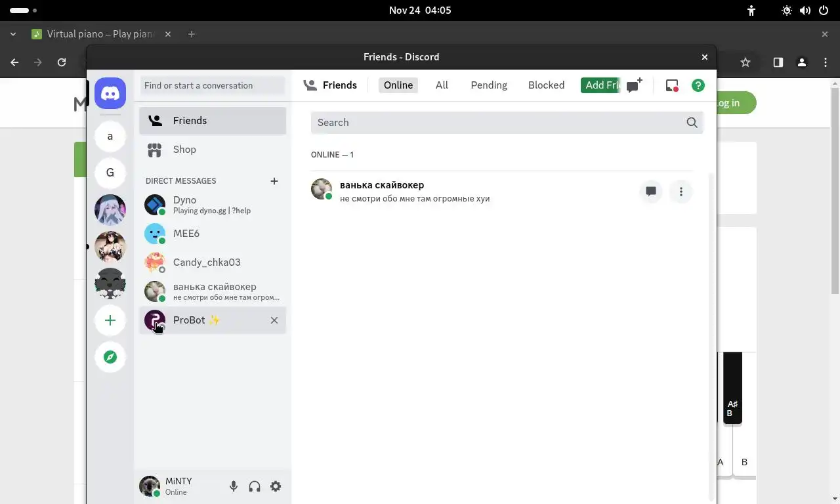
Task: Click the Add Friend button
Action: click(600, 85)
